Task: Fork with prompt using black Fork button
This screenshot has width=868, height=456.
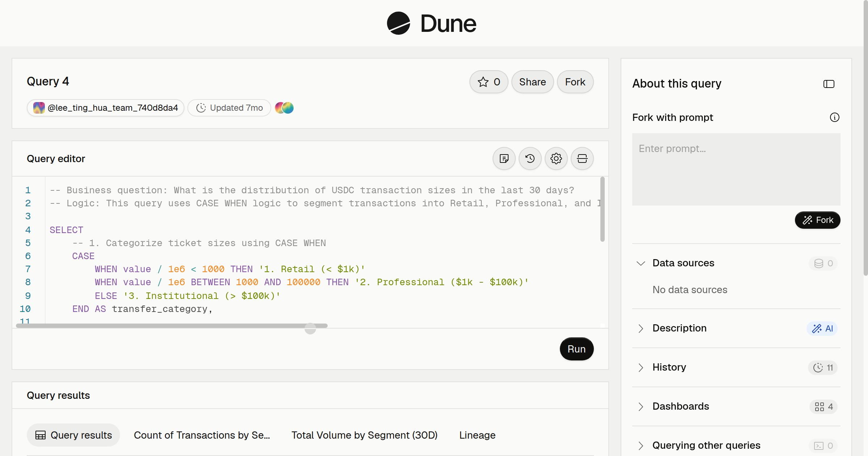Action: pos(817,220)
